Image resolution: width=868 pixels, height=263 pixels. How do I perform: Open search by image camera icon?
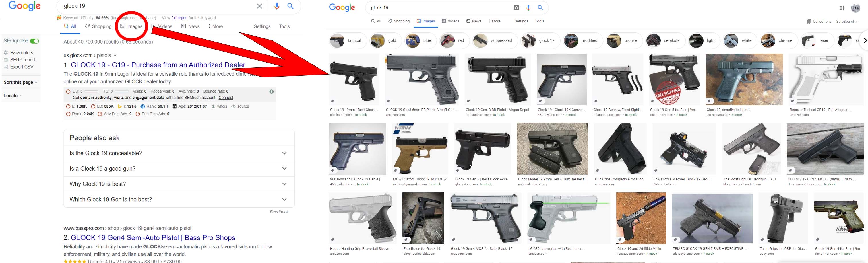[x=516, y=8]
